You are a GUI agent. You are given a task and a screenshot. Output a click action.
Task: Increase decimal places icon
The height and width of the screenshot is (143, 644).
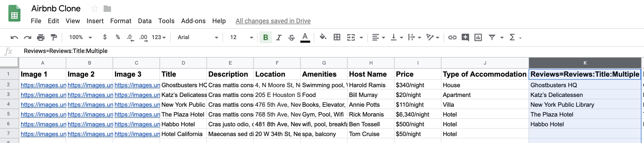coord(143,38)
